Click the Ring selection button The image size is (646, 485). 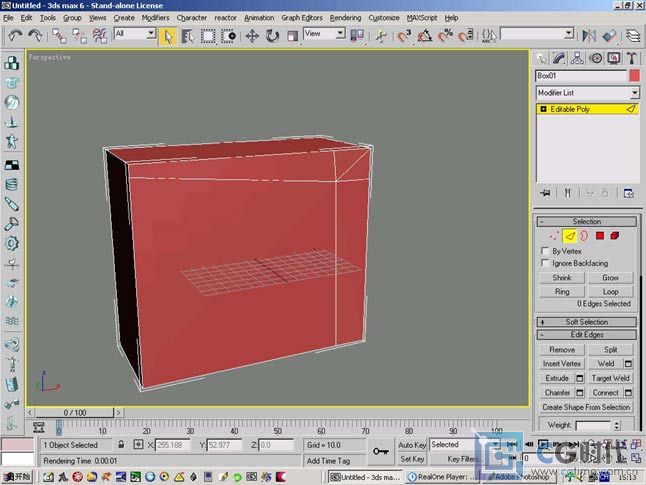562,292
